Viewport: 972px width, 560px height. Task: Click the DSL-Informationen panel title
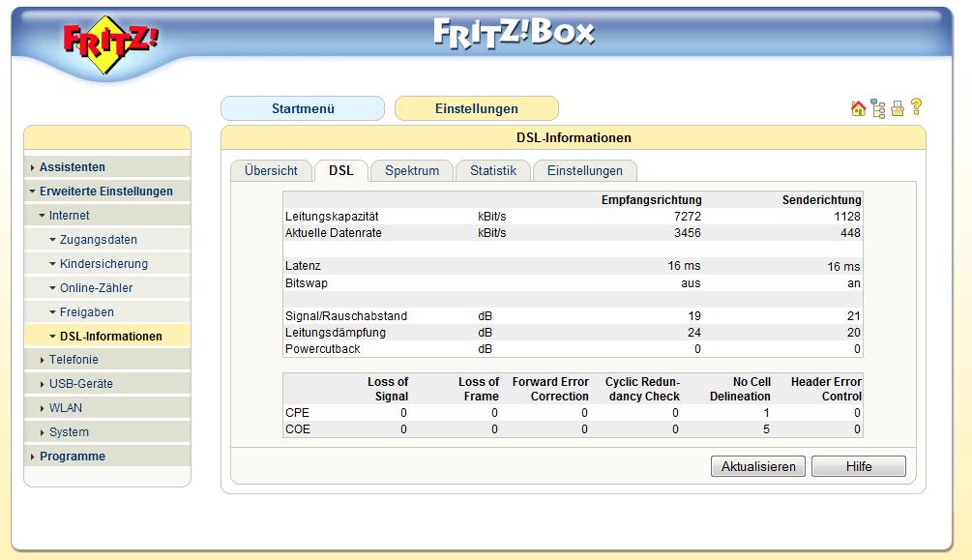coord(574,137)
